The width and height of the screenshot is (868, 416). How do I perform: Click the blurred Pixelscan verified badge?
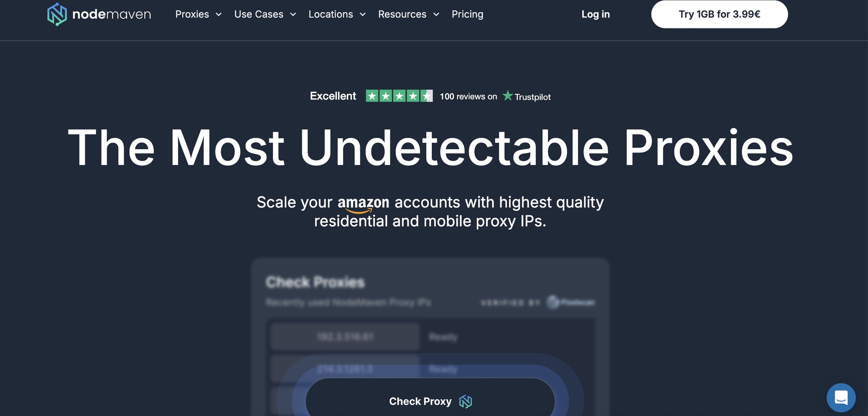point(571,302)
